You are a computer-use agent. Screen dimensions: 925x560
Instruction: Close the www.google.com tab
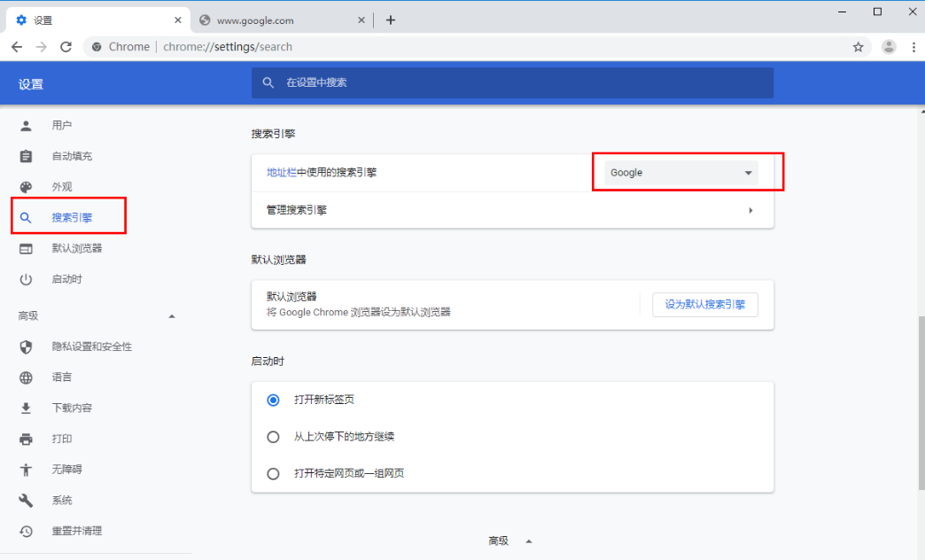[x=361, y=20]
